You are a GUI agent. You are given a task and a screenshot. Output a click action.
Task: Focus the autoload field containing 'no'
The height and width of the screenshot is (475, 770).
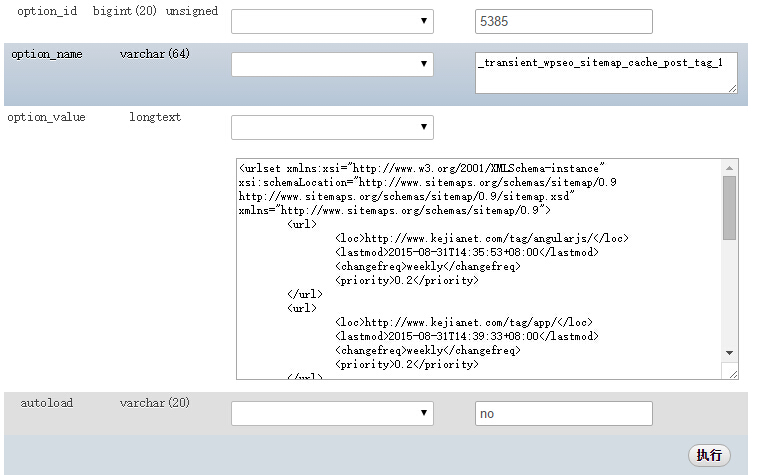(x=563, y=413)
